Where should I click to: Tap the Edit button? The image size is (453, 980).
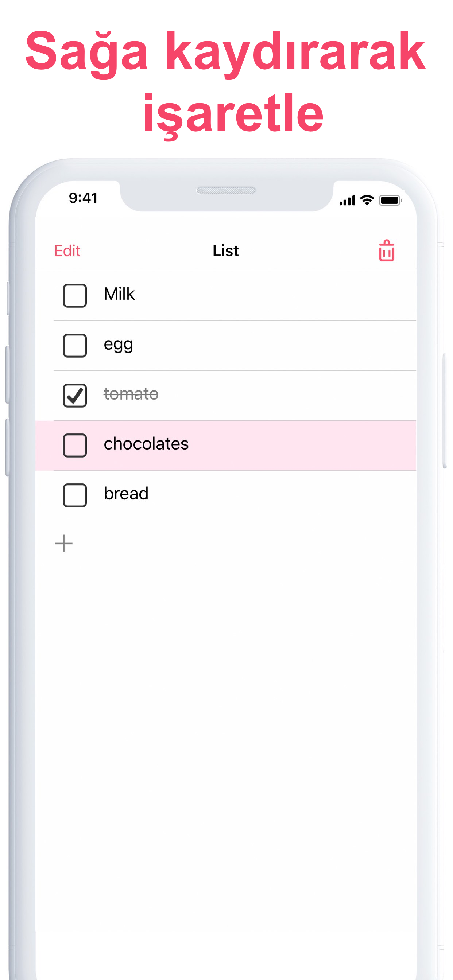tap(67, 251)
